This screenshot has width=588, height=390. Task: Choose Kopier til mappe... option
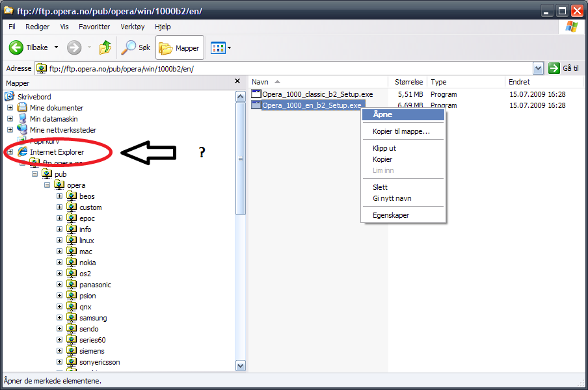(x=403, y=131)
